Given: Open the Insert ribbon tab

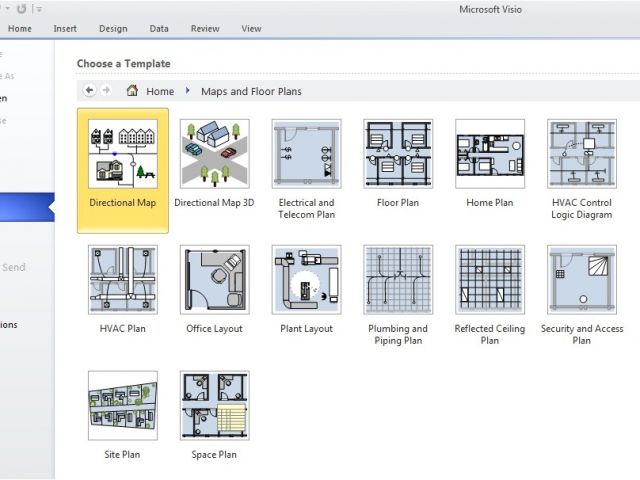Looking at the screenshot, I should (x=64, y=29).
